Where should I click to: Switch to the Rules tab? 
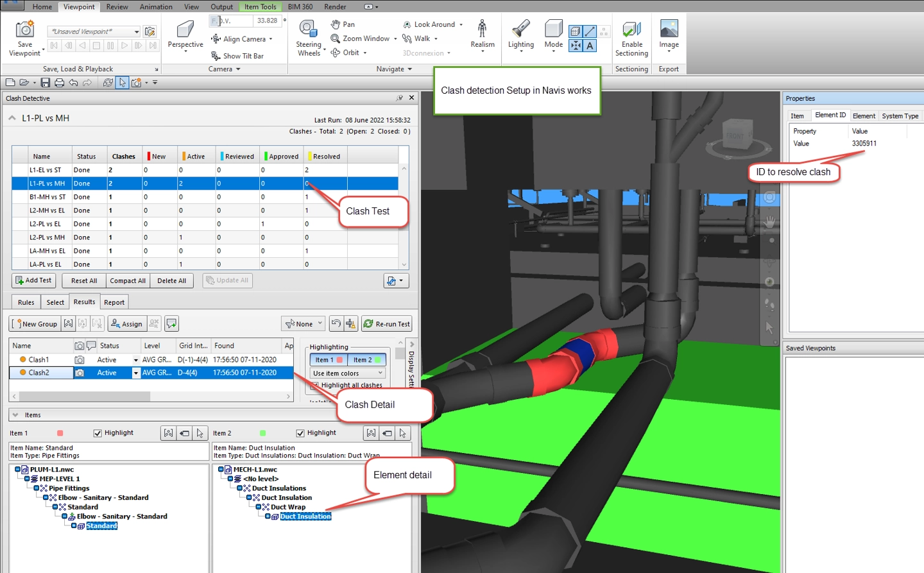tap(26, 302)
